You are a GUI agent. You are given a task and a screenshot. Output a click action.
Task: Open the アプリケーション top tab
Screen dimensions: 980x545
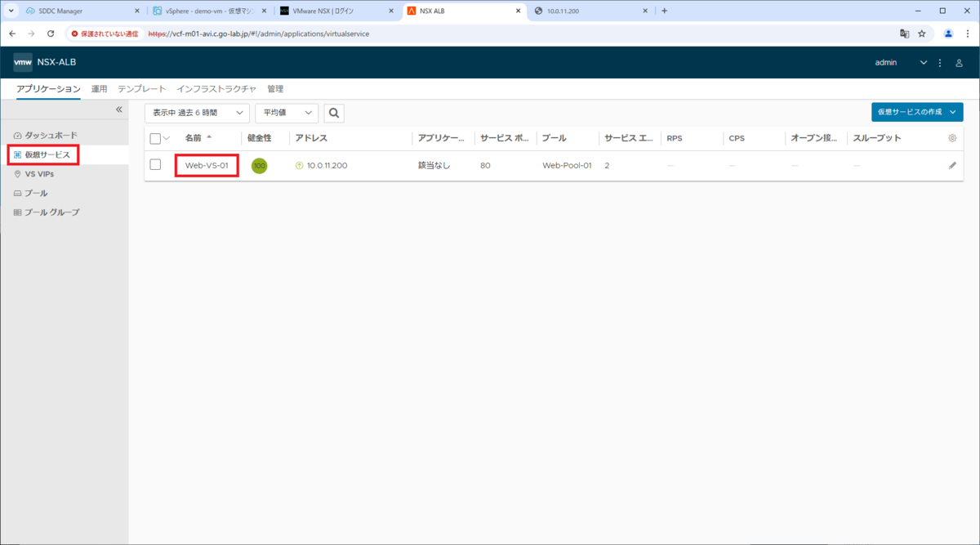click(48, 89)
